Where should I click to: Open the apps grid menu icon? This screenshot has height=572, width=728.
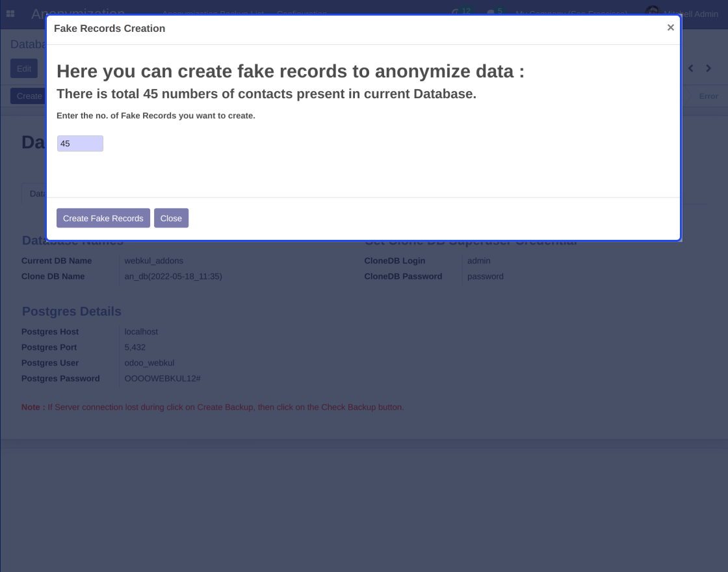10,14
